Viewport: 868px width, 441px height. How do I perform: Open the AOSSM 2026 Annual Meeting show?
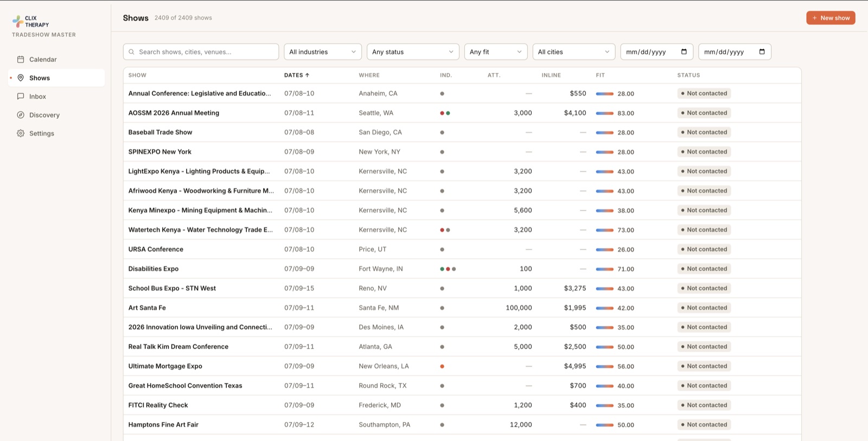[174, 113]
